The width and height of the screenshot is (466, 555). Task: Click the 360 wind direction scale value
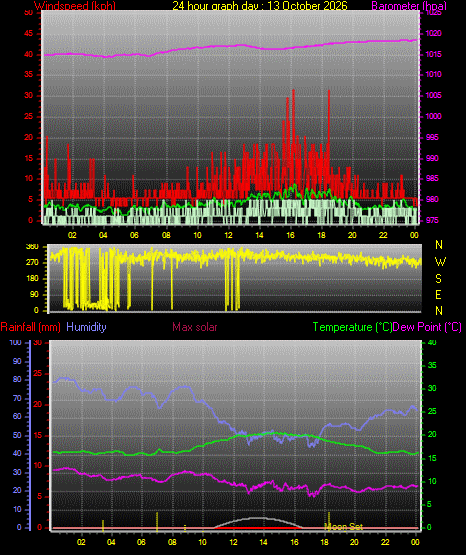32,247
